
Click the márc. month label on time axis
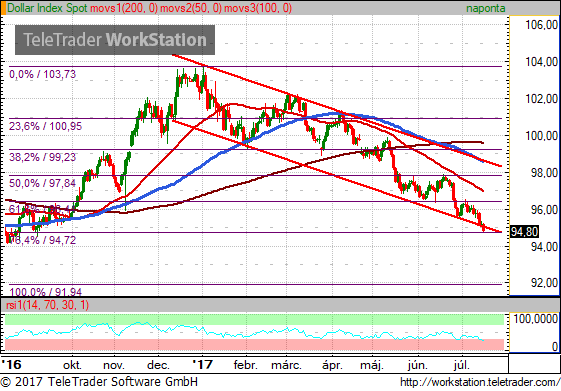click(x=286, y=365)
